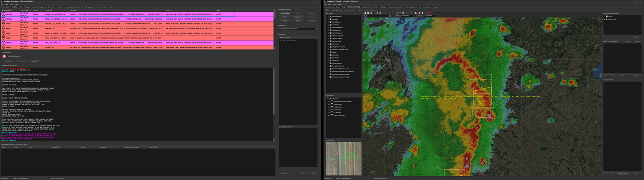Image resolution: width=644 pixels, height=180 pixels.
Task: Expand the Affected Areas map layer
Action: 327,16
